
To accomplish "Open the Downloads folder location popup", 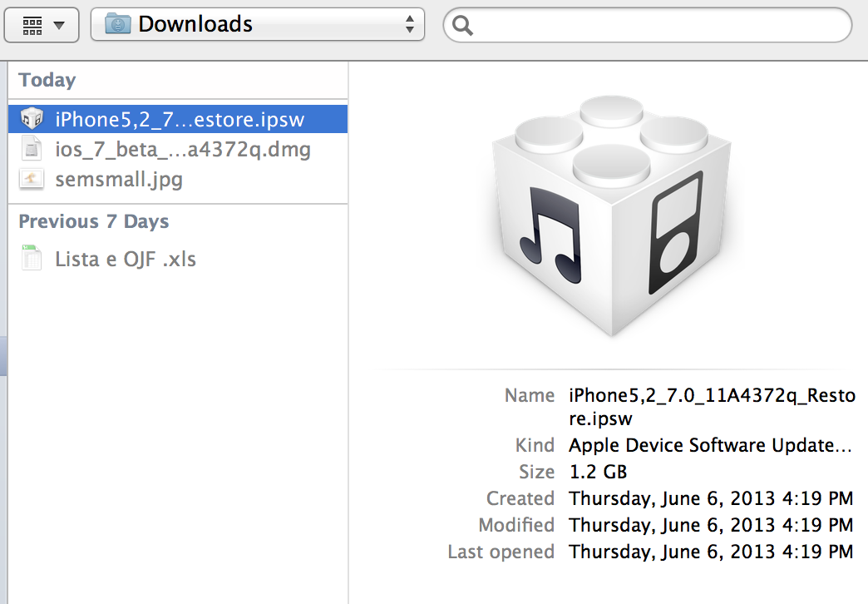I will pyautogui.click(x=258, y=24).
